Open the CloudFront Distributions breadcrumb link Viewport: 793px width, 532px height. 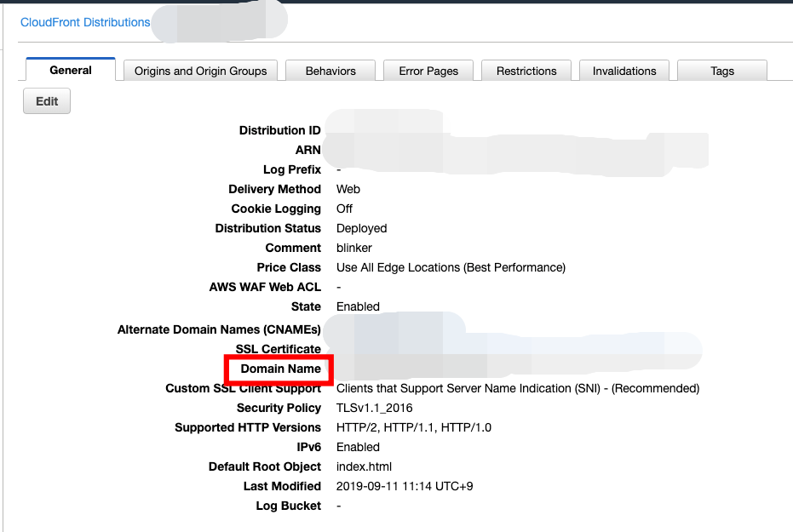click(85, 22)
